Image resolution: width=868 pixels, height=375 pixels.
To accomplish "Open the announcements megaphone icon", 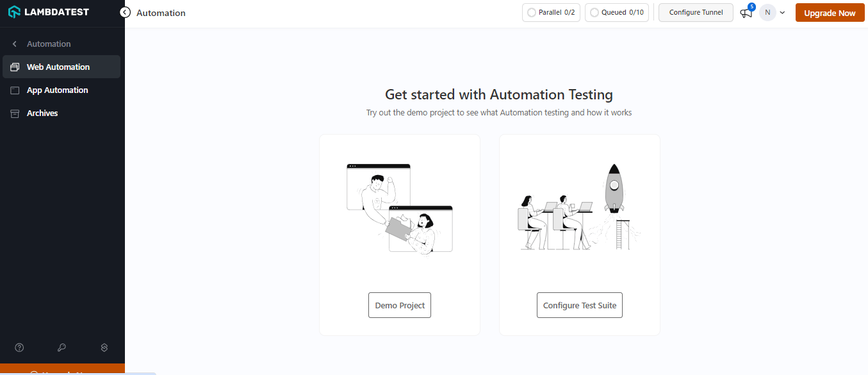I will click(x=745, y=13).
